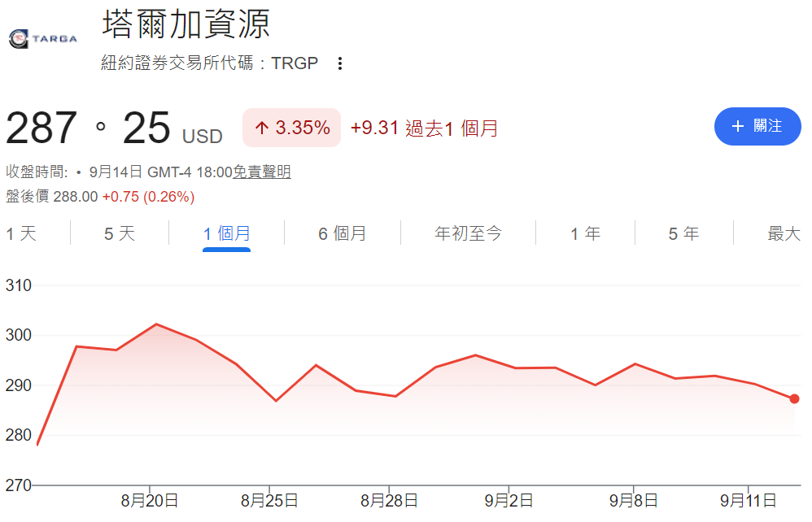812x522 pixels.
Task: Open the three-dot more options menu
Action: (x=340, y=63)
